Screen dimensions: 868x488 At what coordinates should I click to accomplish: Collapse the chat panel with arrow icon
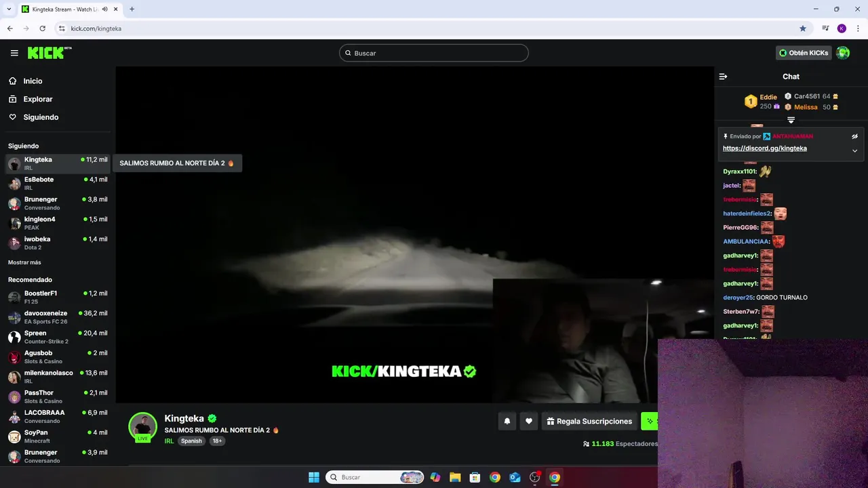[x=723, y=77]
